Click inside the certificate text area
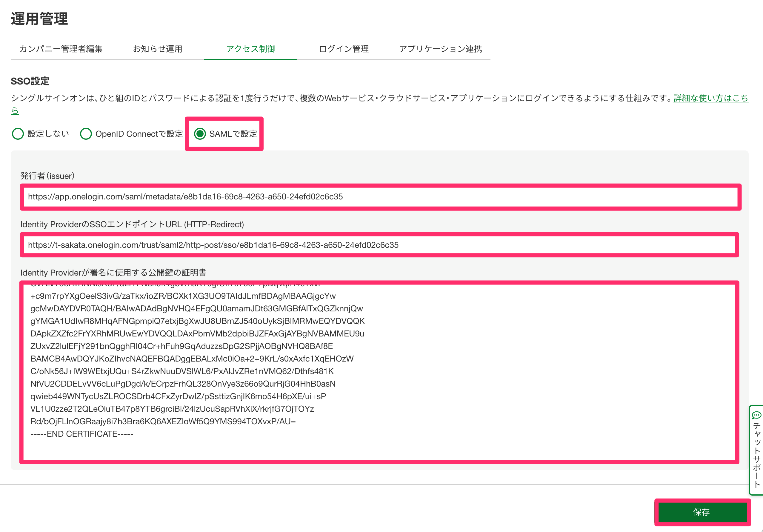The height and width of the screenshot is (532, 763). click(x=379, y=372)
